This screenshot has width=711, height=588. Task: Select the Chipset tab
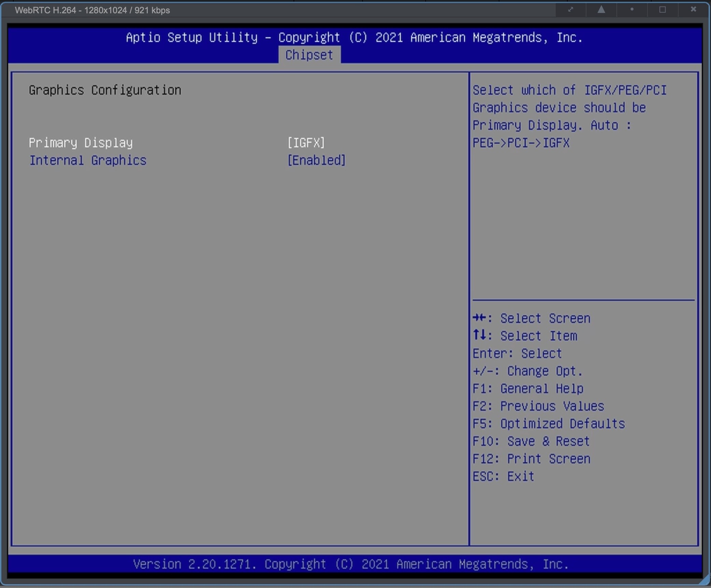pyautogui.click(x=309, y=55)
